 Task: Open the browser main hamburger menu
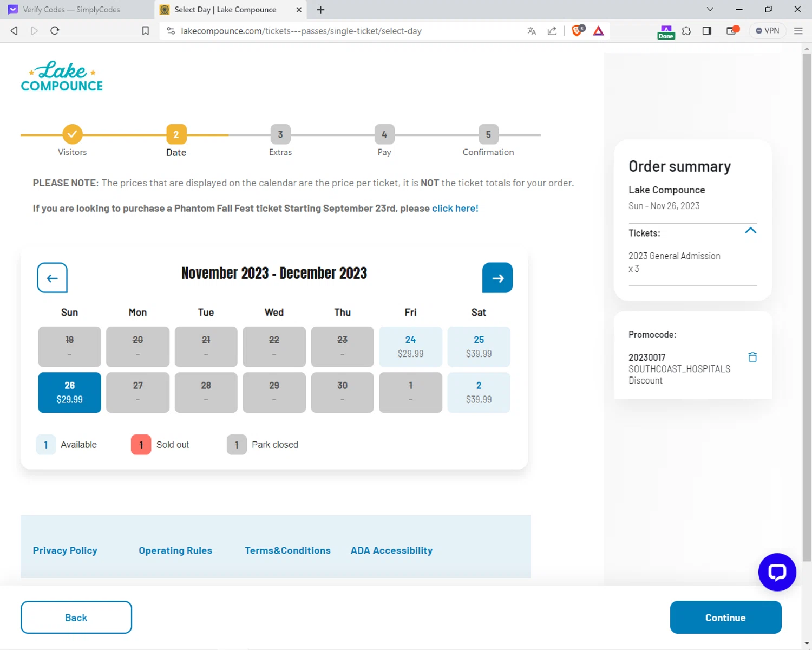tap(798, 31)
